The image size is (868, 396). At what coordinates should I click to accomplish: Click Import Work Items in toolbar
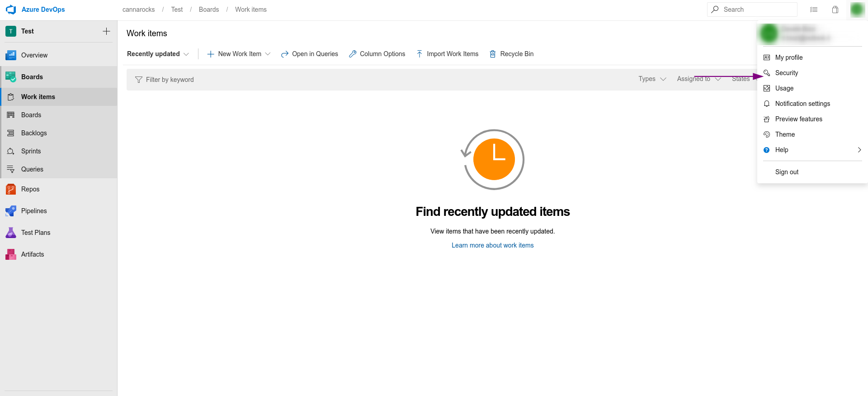[x=447, y=54]
